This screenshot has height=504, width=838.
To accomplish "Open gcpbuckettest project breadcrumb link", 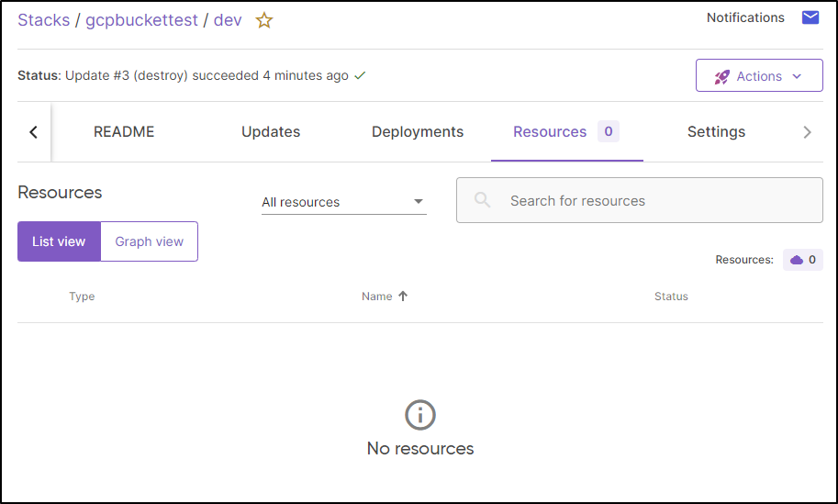I will (141, 20).
